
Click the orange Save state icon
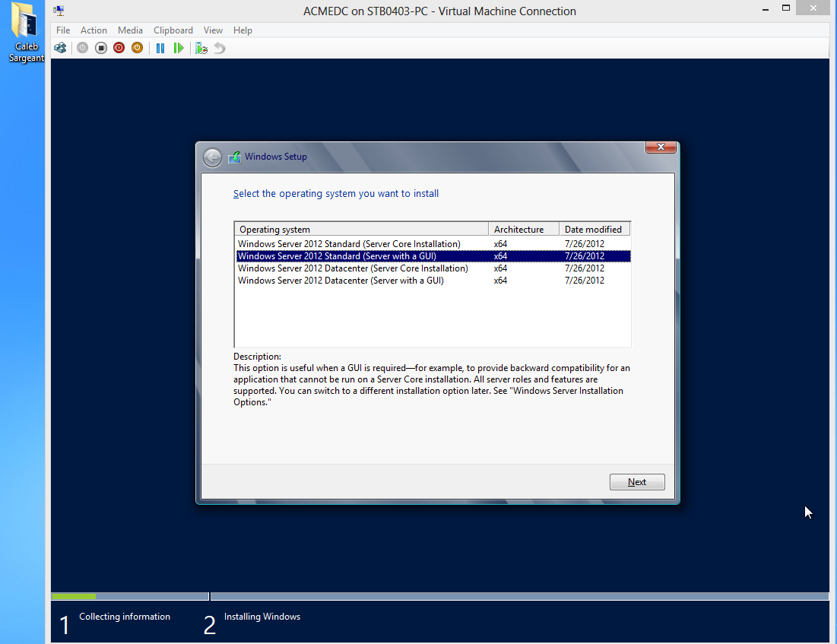(137, 48)
